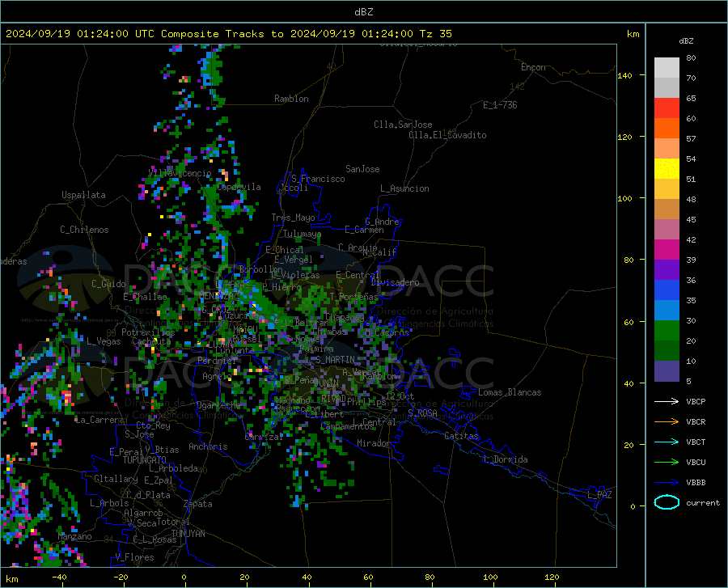This screenshot has width=728, height=588.
Task: Click the cyan 'current' ellipse icon
Action: point(667,502)
